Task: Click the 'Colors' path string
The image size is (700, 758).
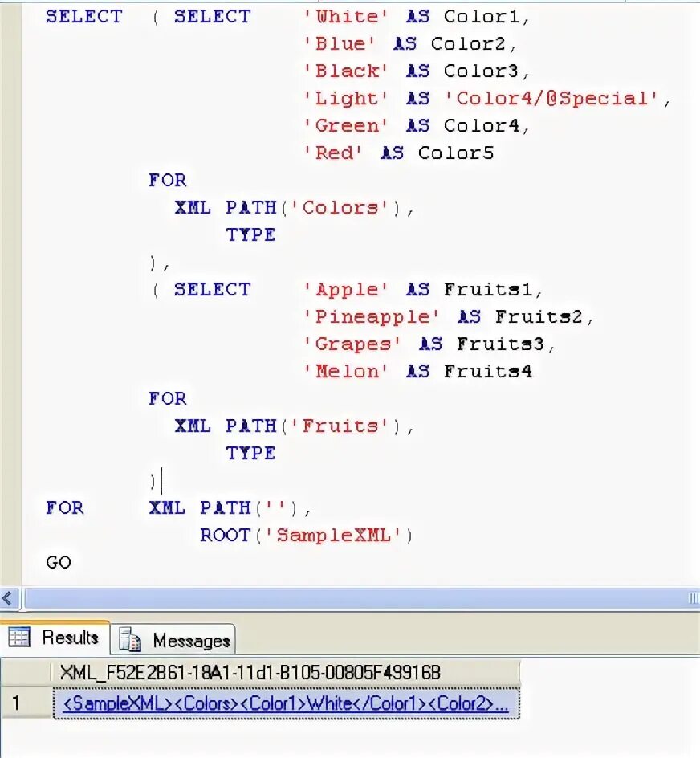Action: (x=340, y=208)
